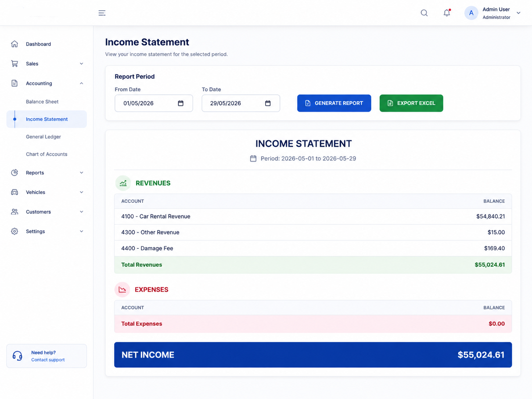Click the Total Expenses label
The width and height of the screenshot is (532, 399).
[x=142, y=324]
